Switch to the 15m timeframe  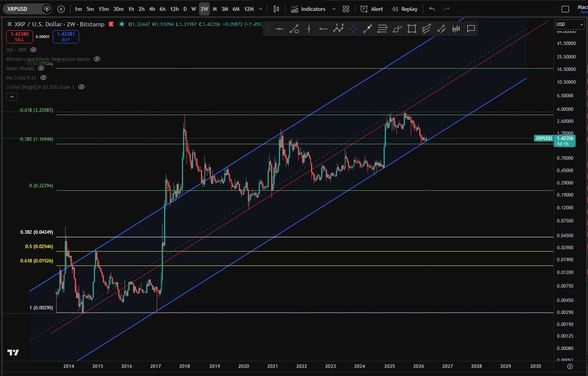[103, 9]
